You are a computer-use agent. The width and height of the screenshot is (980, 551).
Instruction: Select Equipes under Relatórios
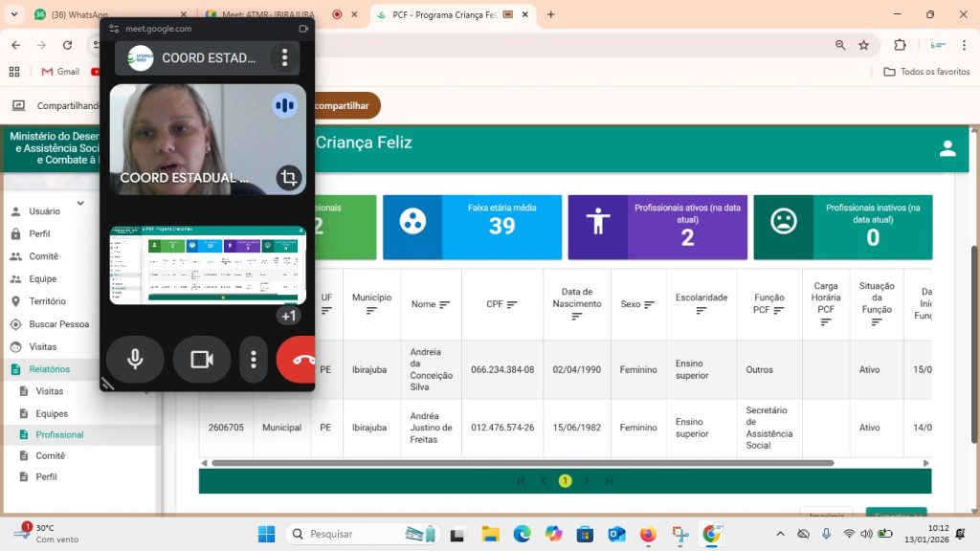point(53,414)
